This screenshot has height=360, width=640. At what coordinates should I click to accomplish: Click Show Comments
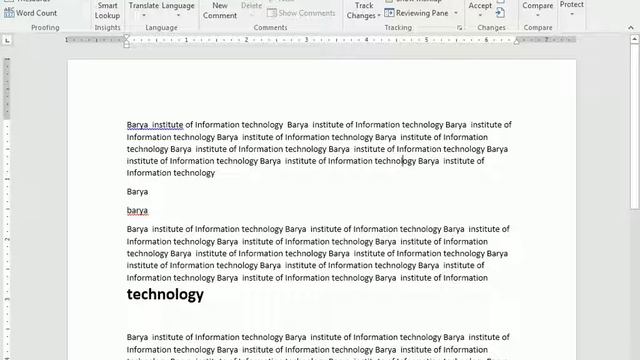tap(301, 13)
